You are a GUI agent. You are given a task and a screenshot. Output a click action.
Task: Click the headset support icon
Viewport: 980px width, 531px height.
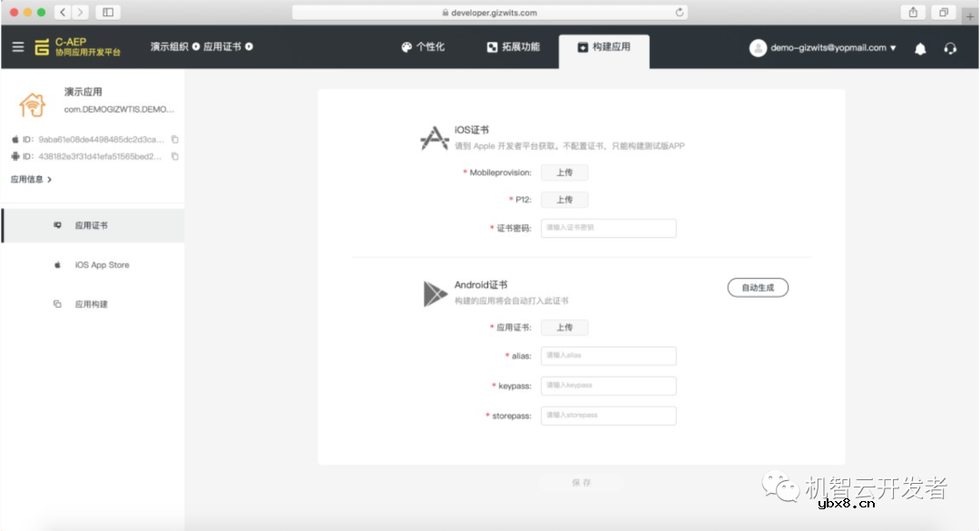(951, 48)
